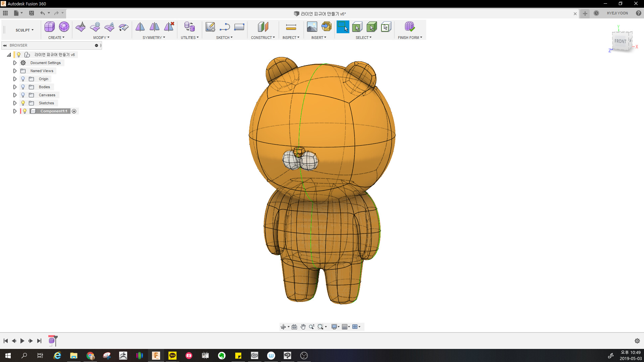Collapse the root document tree node
The height and width of the screenshot is (362, 644).
pyautogui.click(x=9, y=55)
